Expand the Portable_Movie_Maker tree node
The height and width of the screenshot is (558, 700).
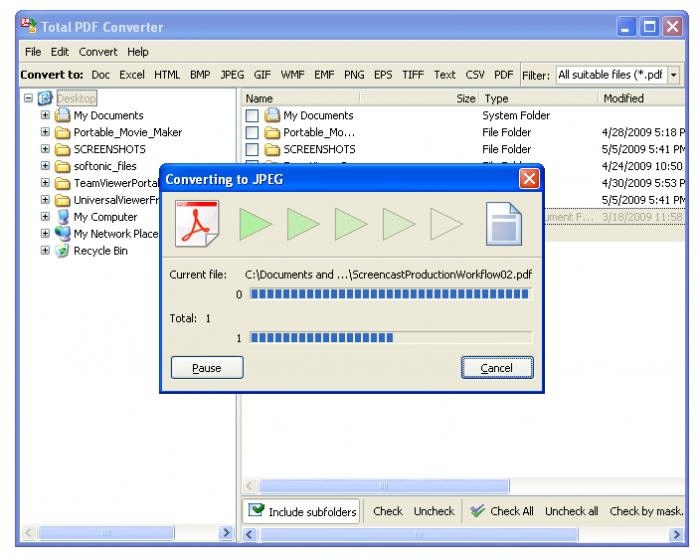tap(45, 132)
